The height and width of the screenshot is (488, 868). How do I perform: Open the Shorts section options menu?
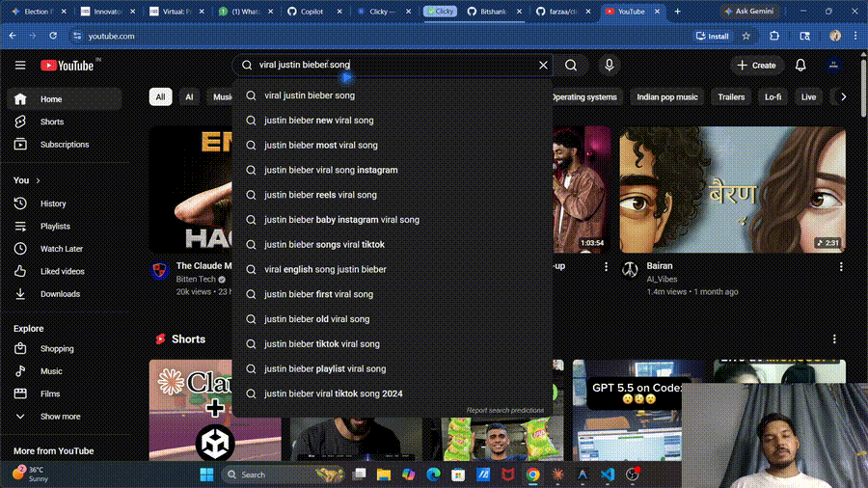(x=834, y=339)
